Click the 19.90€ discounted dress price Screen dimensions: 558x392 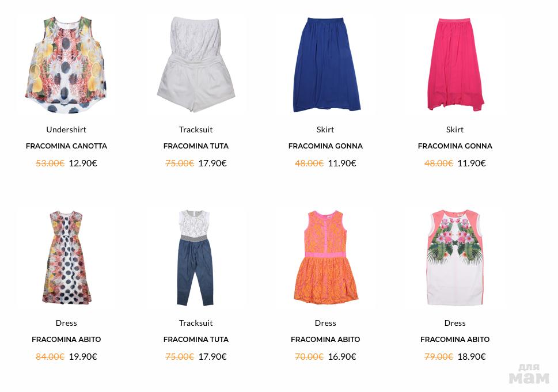[x=83, y=357]
